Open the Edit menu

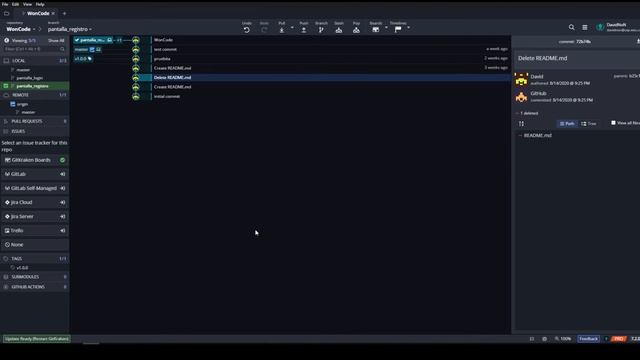(15, 4)
